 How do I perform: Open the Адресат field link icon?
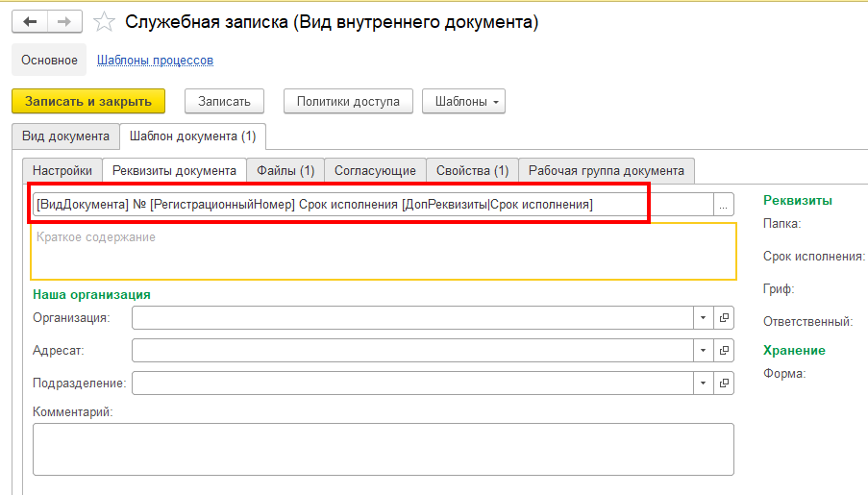click(724, 351)
